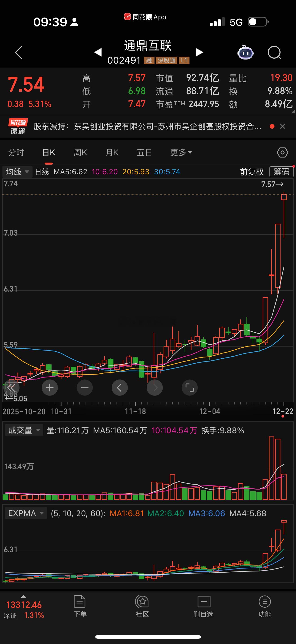Viewport: 296px width, 644px height.
Task: Select the 日K daily chart tab
Action: (x=49, y=152)
